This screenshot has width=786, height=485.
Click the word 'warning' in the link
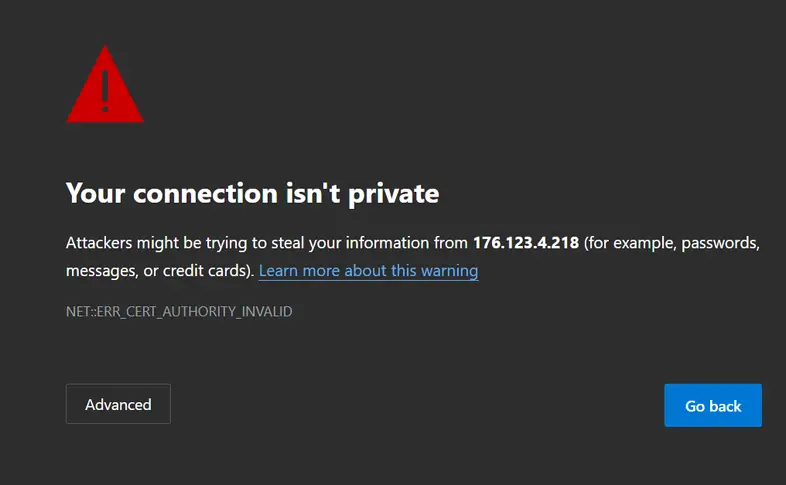(x=450, y=271)
